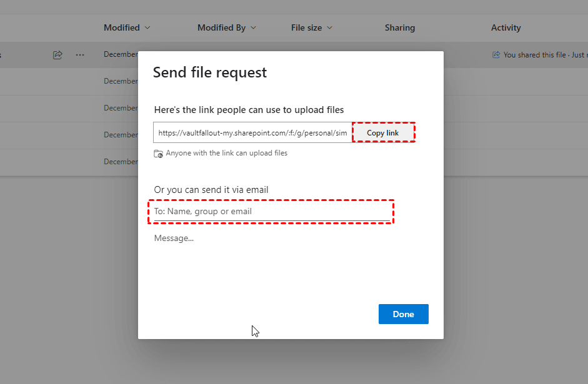This screenshot has width=588, height=384.
Task: Click 'Anyone with the link can upload files'
Action: click(x=226, y=153)
